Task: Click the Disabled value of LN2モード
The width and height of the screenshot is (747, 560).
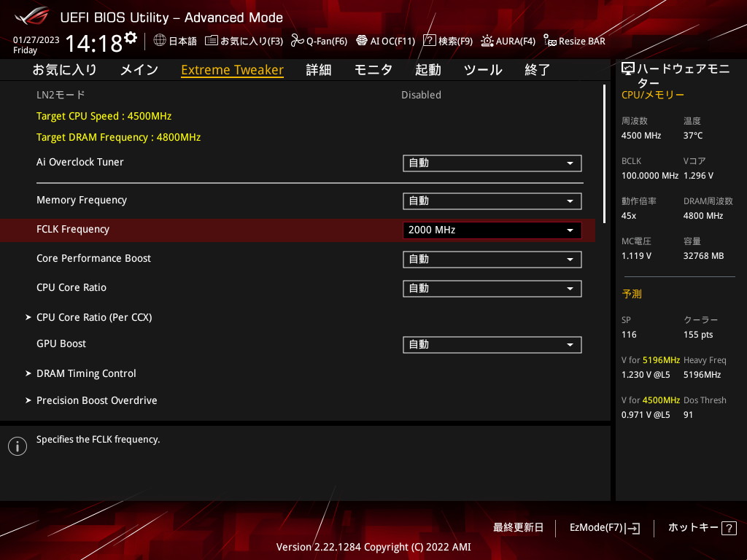Action: [421, 95]
